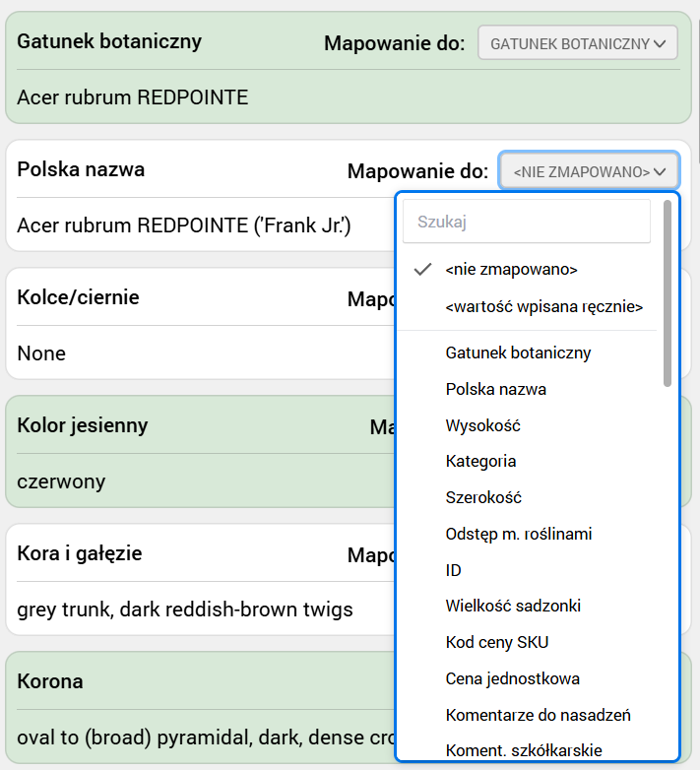
Task: Select the checked <nie zmapowano> option
Action: [x=511, y=269]
